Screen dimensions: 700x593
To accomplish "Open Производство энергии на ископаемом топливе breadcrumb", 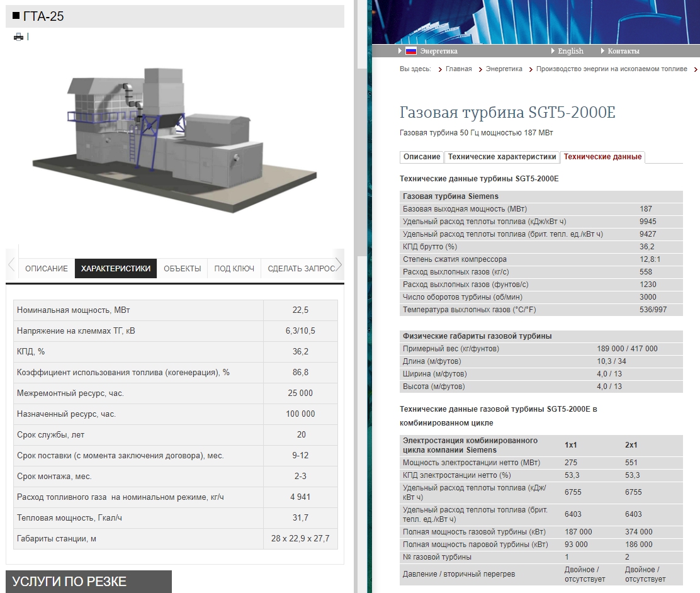I will pyautogui.click(x=612, y=69).
